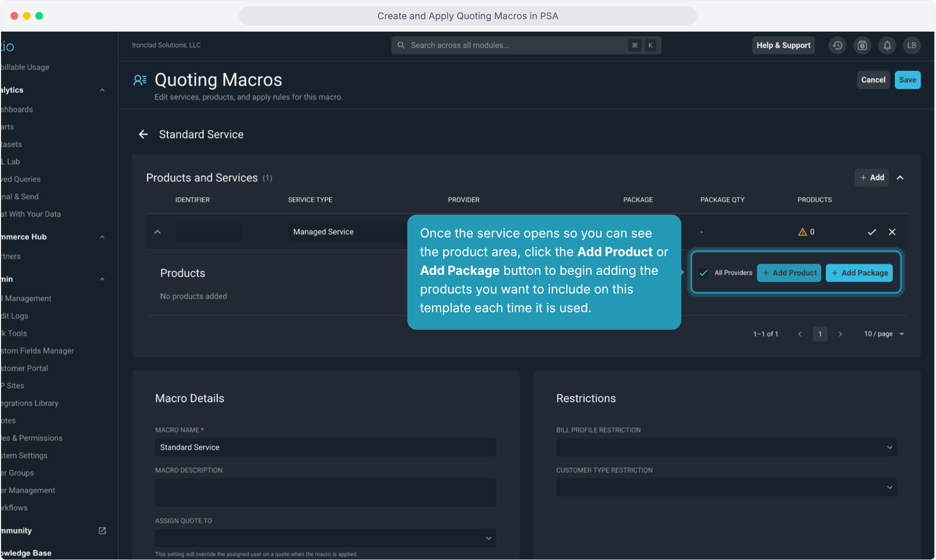Open Custom Fields Manager in sidebar
Image resolution: width=936 pixels, height=560 pixels.
pos(37,351)
